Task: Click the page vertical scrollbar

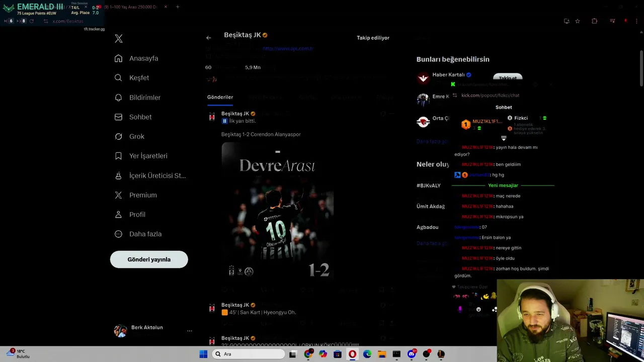Action: (641, 68)
